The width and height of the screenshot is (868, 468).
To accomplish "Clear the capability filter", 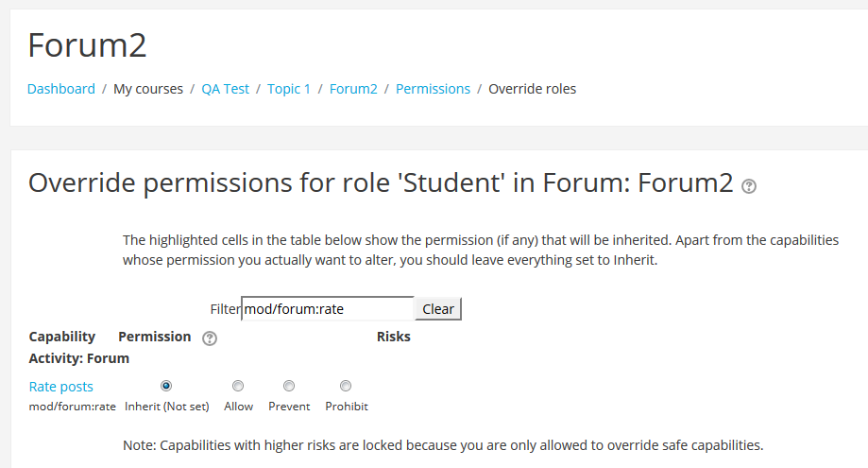I will pyautogui.click(x=438, y=309).
